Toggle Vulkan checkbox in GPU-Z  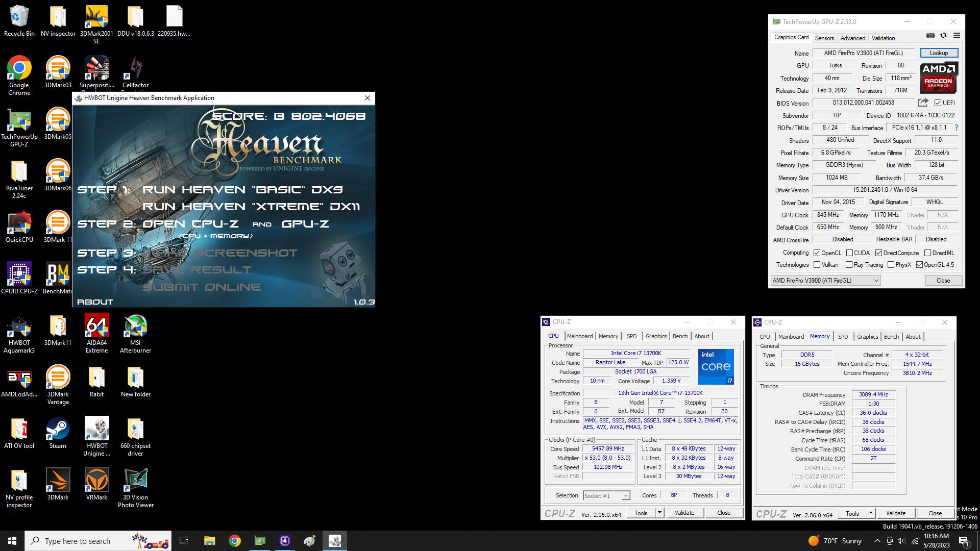click(x=817, y=265)
